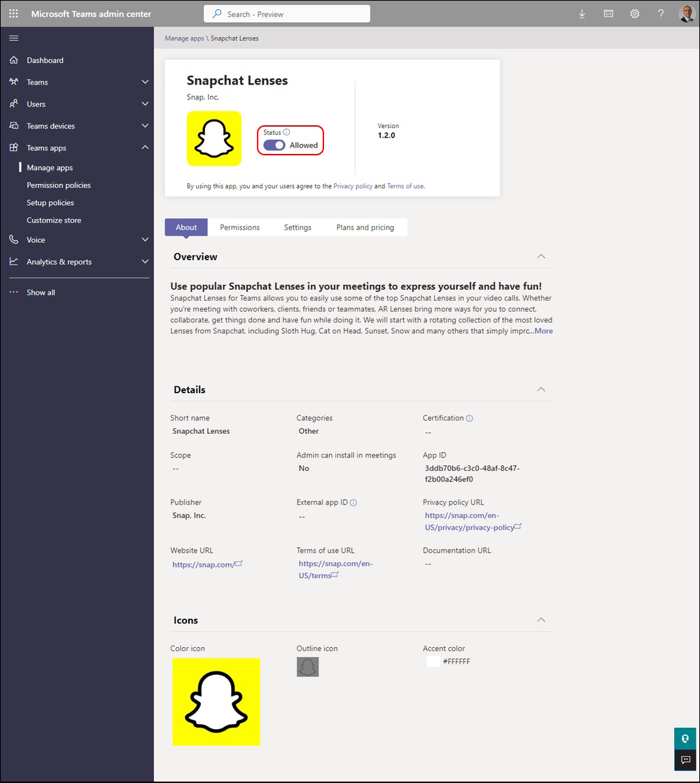The height and width of the screenshot is (783, 700).
Task: Click the version number 1.2.0
Action: tap(386, 135)
